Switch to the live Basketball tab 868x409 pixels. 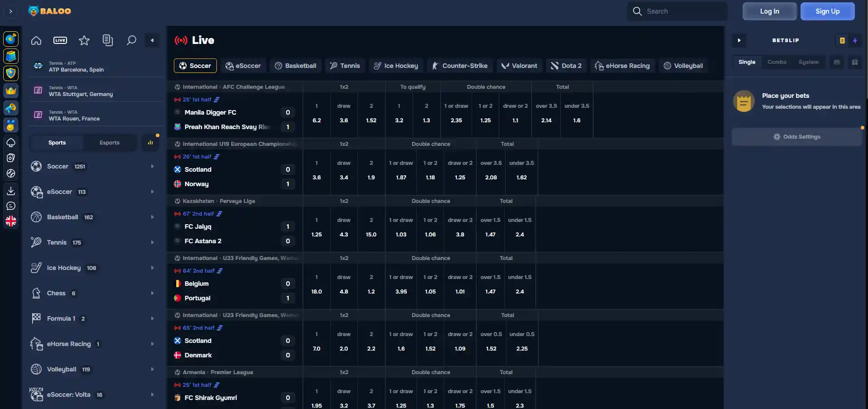[x=295, y=66]
